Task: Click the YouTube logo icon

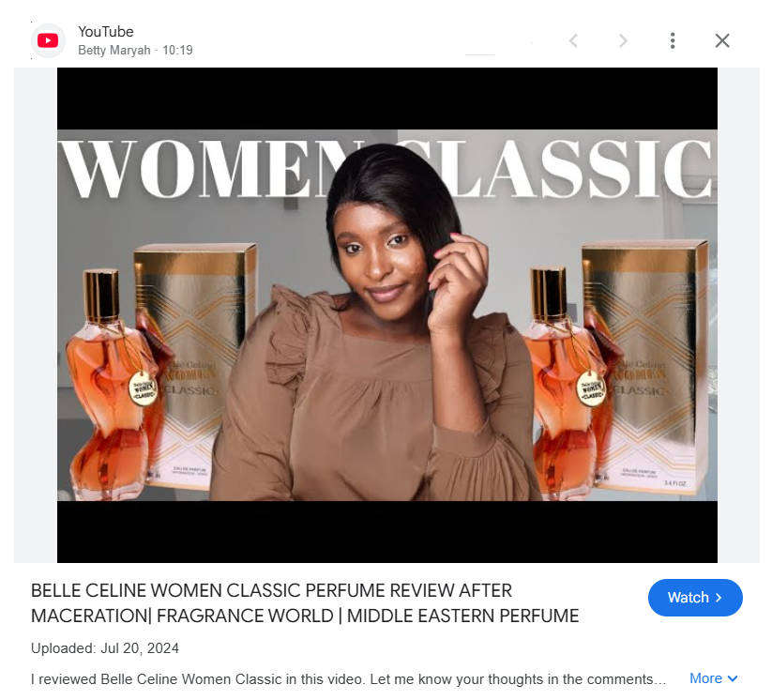Action: [x=48, y=40]
